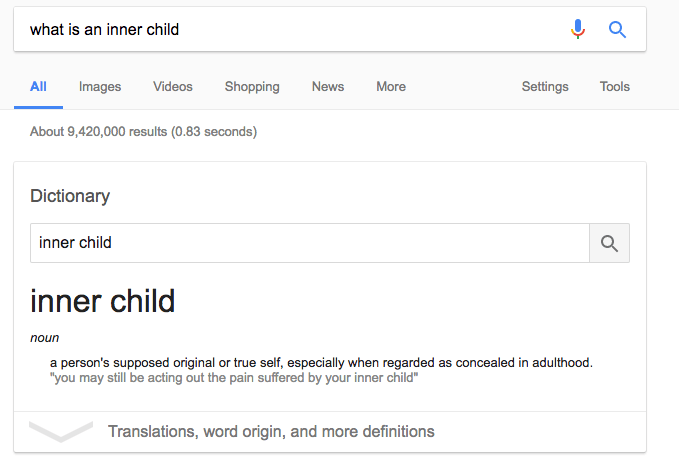Image resolution: width=679 pixels, height=459 pixels.
Task: Open the More search categories dropdown
Action: [391, 87]
